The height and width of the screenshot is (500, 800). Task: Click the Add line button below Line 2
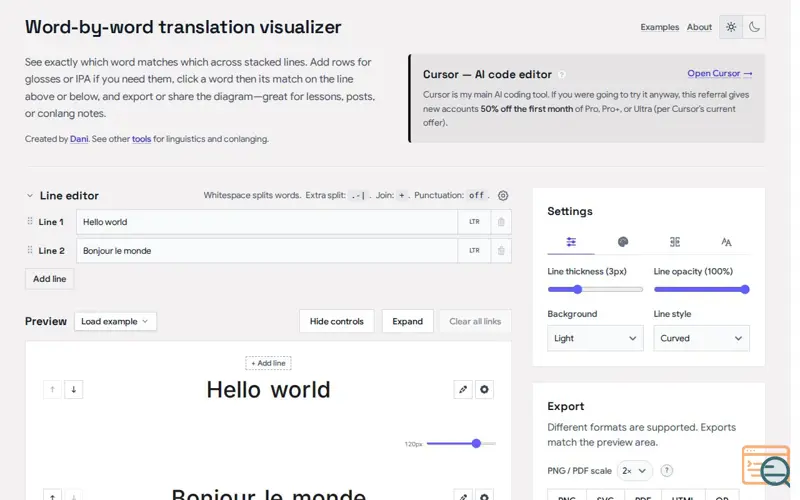point(49,279)
